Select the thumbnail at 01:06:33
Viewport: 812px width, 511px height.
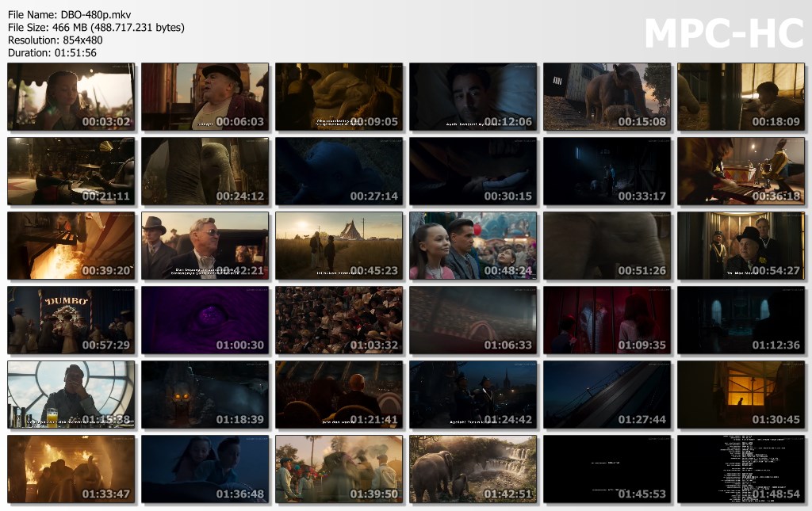click(473, 320)
